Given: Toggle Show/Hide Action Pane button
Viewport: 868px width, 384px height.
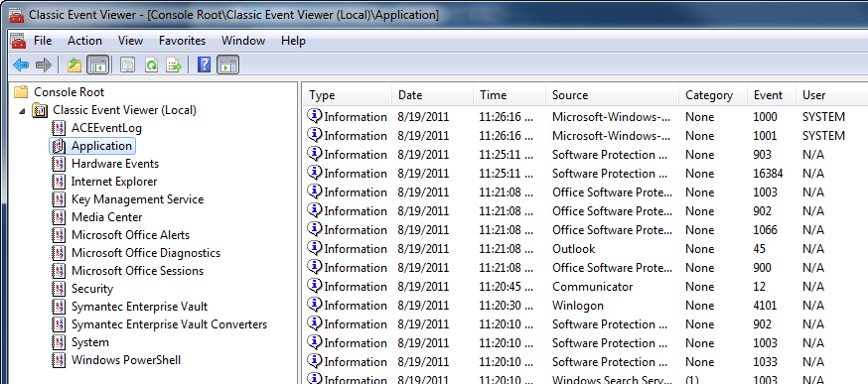Looking at the screenshot, I should tap(228, 65).
